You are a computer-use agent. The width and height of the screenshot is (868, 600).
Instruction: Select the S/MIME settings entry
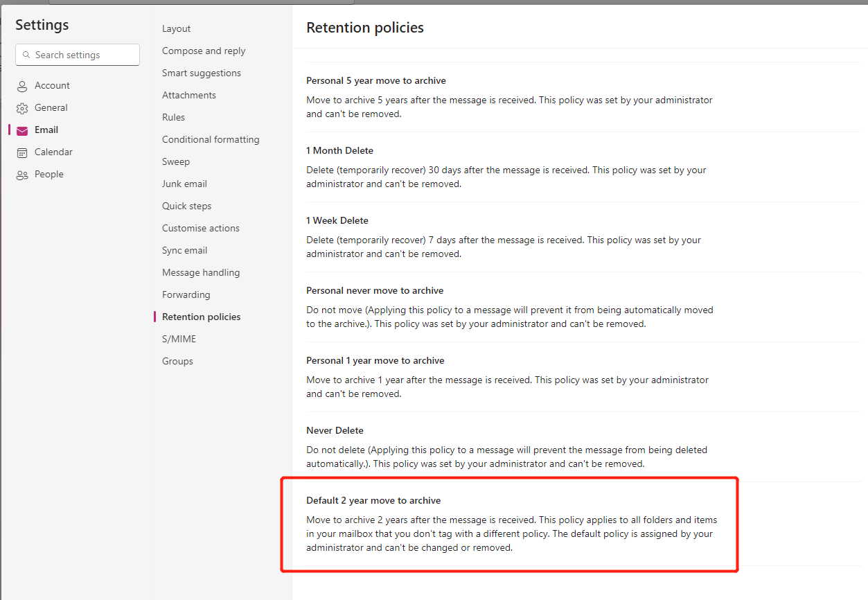tap(179, 339)
